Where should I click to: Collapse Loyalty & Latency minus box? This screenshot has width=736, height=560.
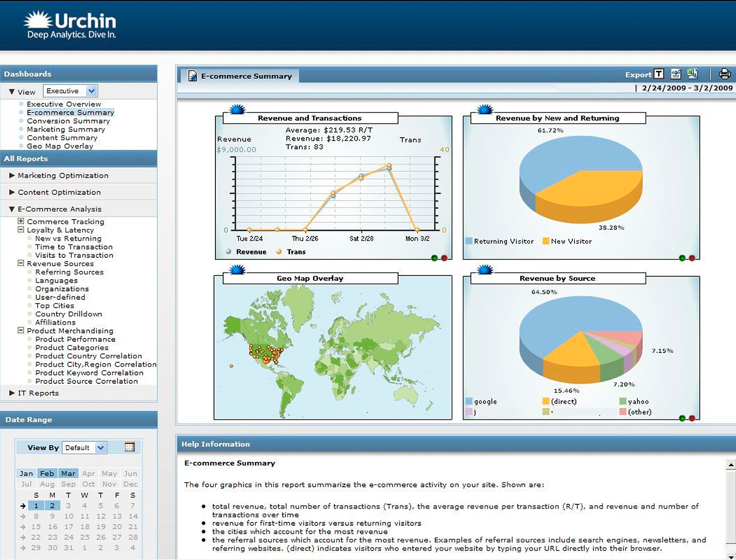pyautogui.click(x=21, y=229)
